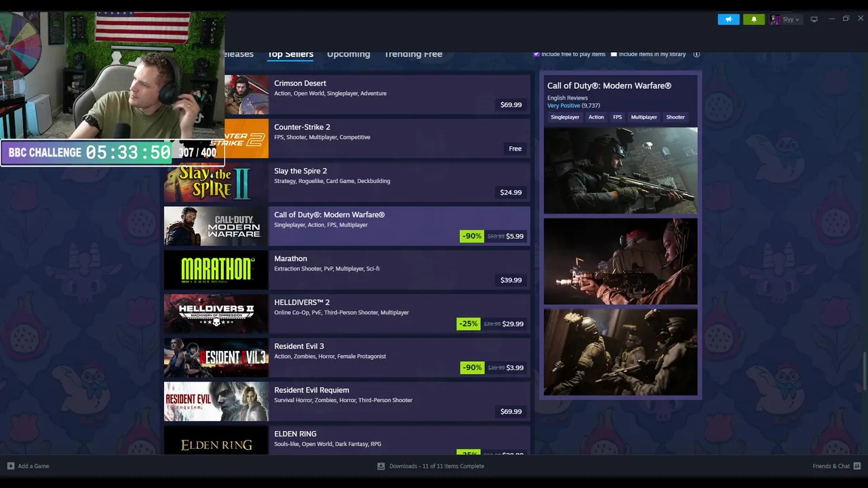The height and width of the screenshot is (488, 868).
Task: Click the $3.99 price on Resident Evil 3
Action: (515, 368)
